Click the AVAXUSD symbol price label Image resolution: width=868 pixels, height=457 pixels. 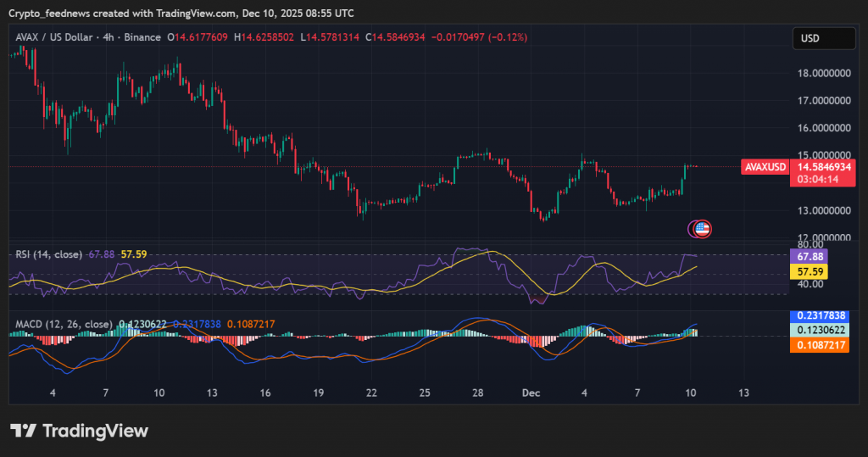pos(765,167)
